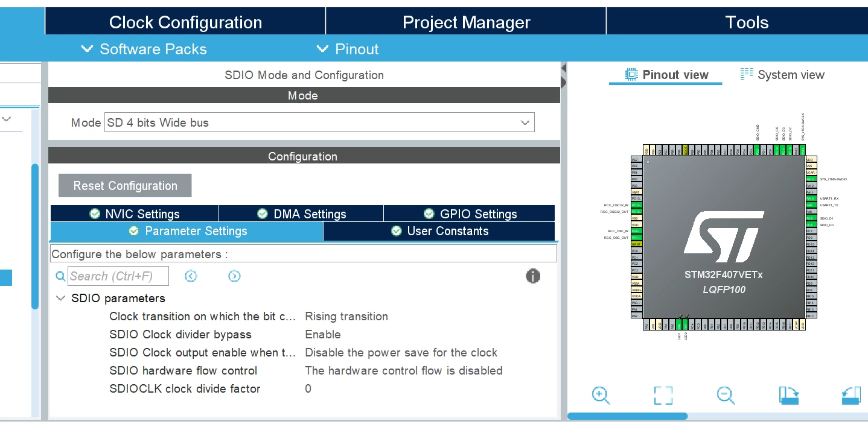Click the search magnifier icon

[x=60, y=276]
